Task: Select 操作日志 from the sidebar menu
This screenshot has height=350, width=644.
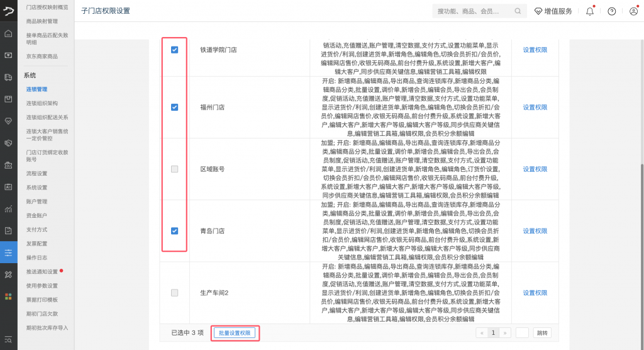Action: [x=36, y=257]
